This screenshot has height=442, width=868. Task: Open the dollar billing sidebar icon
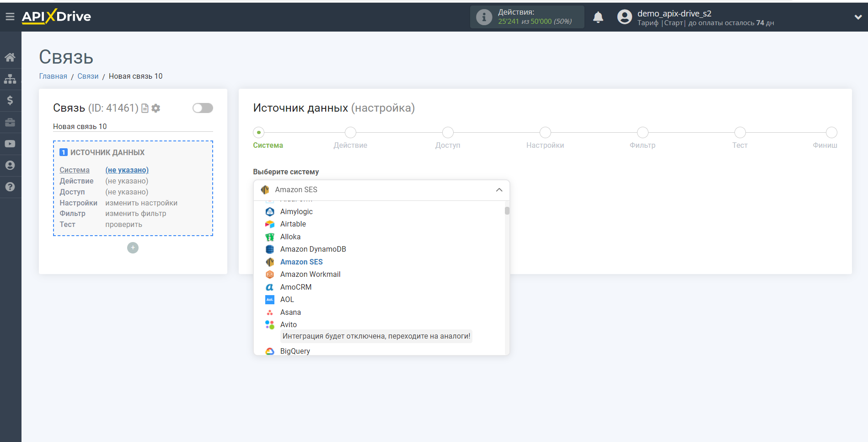[10, 100]
